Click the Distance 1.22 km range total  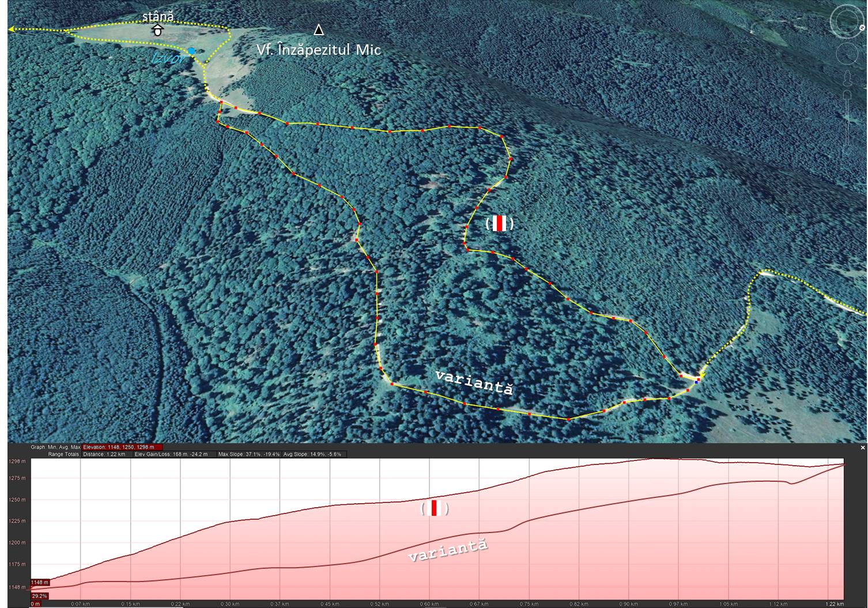point(105,454)
